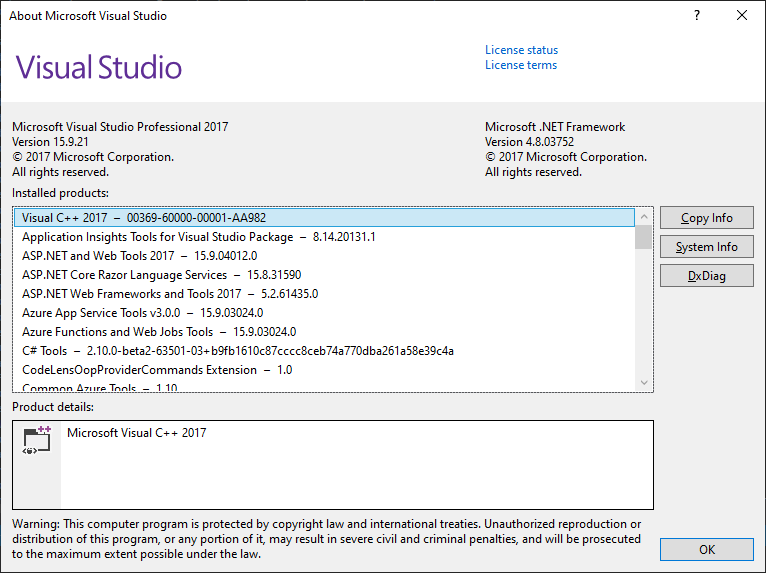Select CodeLensOopProviderCommands Extension row
766x573 pixels.
[x=324, y=370]
